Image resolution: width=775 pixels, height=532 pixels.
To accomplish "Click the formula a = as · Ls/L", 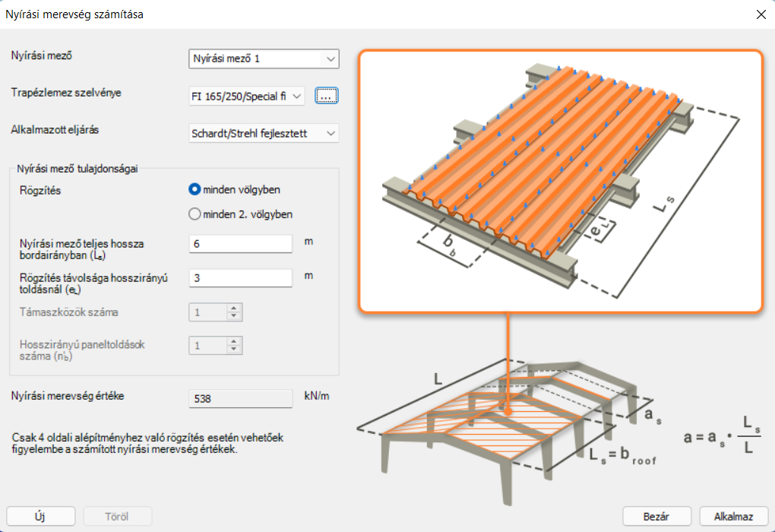I will pos(722,436).
